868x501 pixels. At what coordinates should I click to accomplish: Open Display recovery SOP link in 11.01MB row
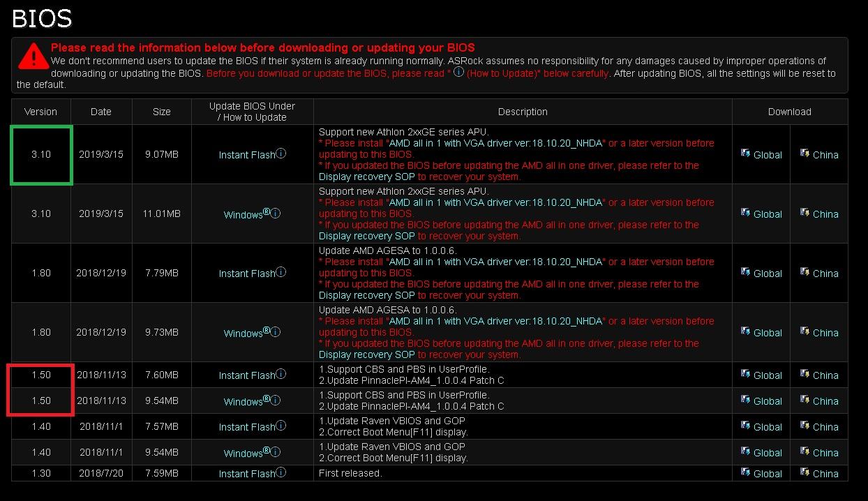pos(367,236)
